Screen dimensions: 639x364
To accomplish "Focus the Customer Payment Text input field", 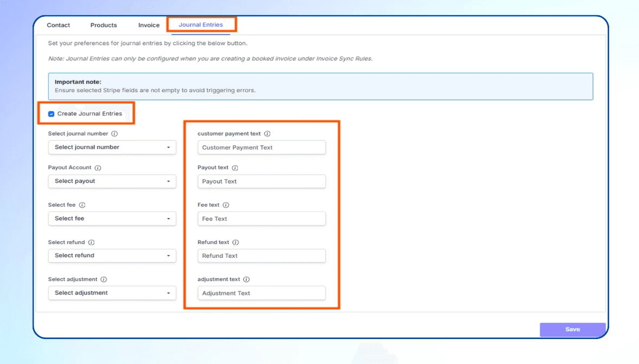I will tap(262, 148).
